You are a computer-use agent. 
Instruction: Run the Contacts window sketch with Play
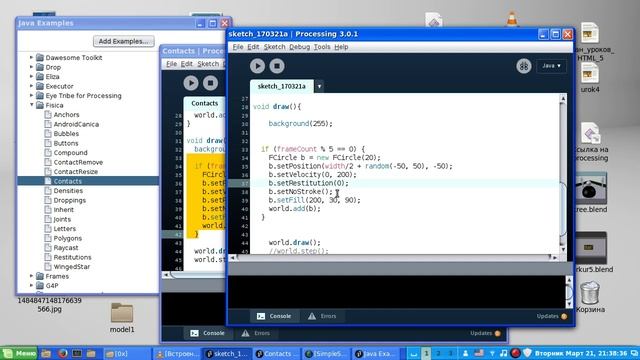[x=191, y=83]
